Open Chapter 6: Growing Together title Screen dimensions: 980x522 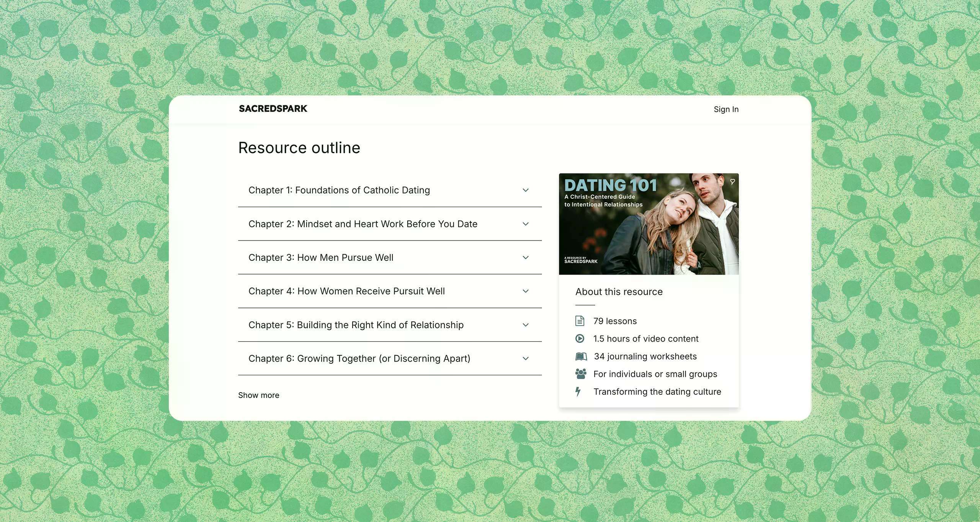click(359, 359)
